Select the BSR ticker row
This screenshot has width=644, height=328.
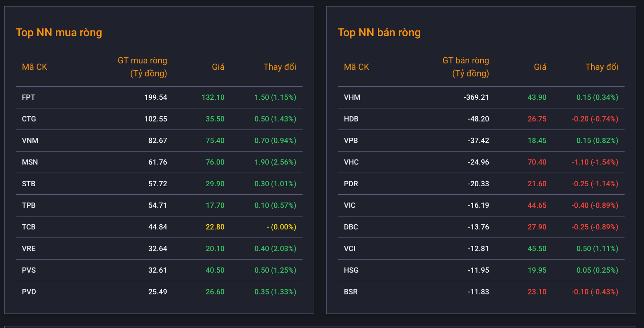click(x=351, y=292)
